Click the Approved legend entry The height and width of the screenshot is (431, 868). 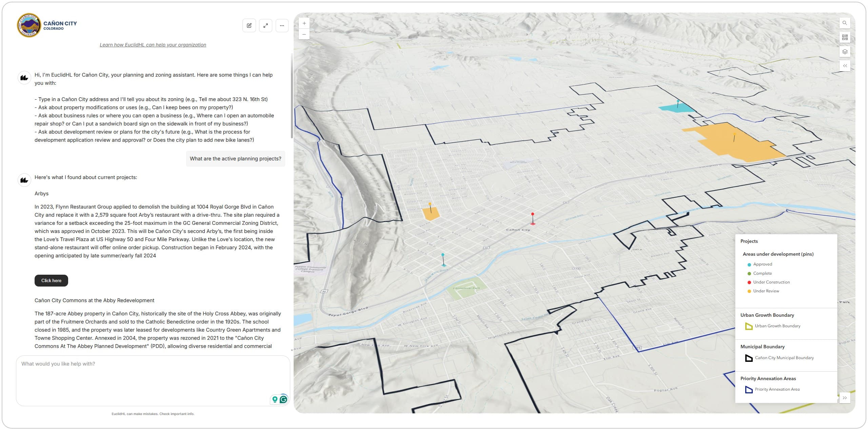point(763,264)
